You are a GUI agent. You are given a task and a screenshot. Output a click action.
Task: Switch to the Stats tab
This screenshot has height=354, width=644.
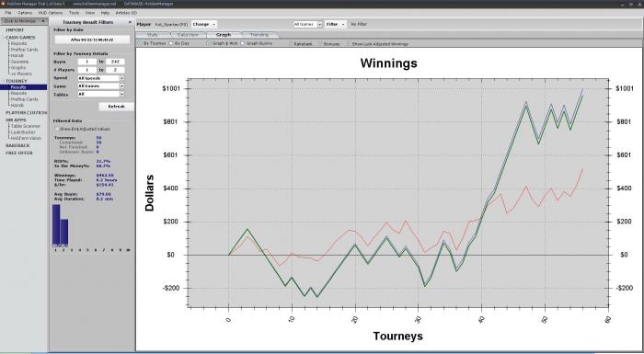click(153, 35)
